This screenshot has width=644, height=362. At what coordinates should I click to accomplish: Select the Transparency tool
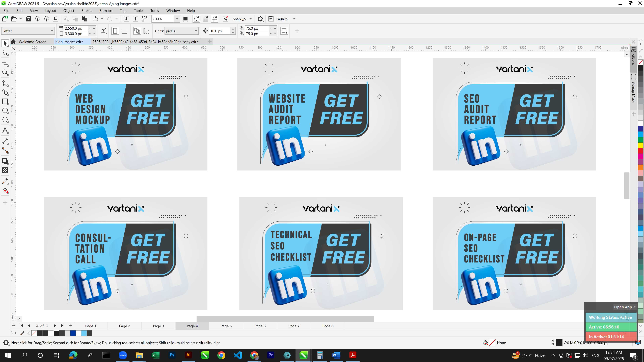pos(5,170)
